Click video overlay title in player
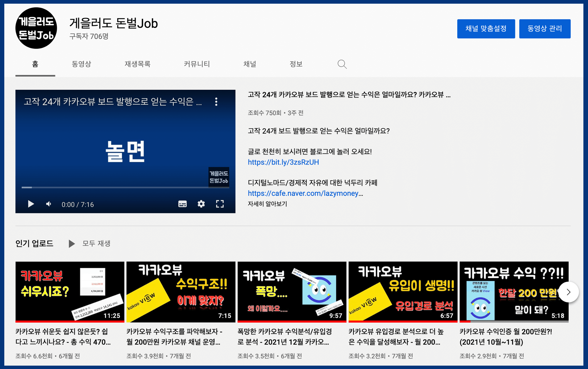Viewport: 588px width, 369px height. click(x=113, y=102)
